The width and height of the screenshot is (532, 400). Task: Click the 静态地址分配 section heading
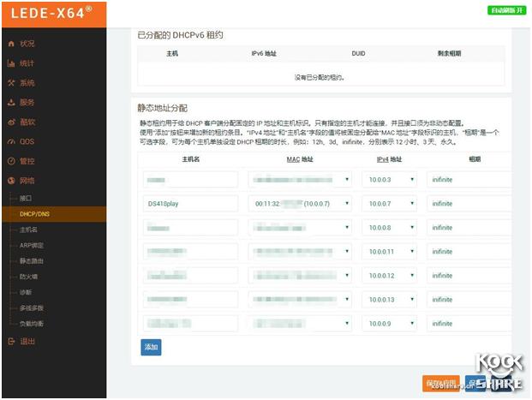[163, 108]
